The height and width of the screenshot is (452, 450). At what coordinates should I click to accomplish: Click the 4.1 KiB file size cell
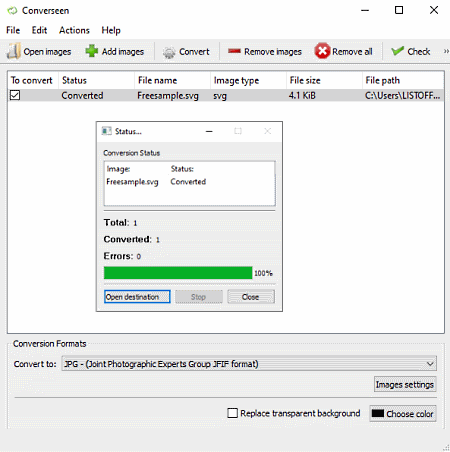tap(302, 96)
